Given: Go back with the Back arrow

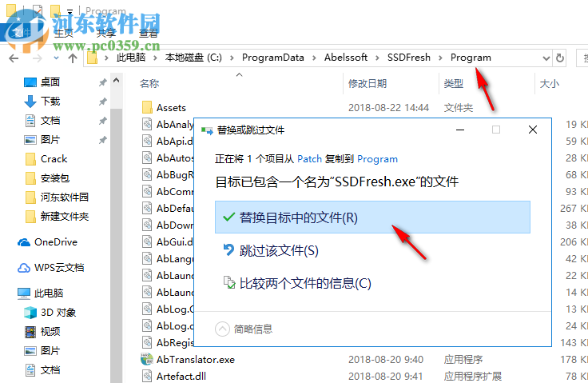Looking at the screenshot, I should click(x=14, y=58).
